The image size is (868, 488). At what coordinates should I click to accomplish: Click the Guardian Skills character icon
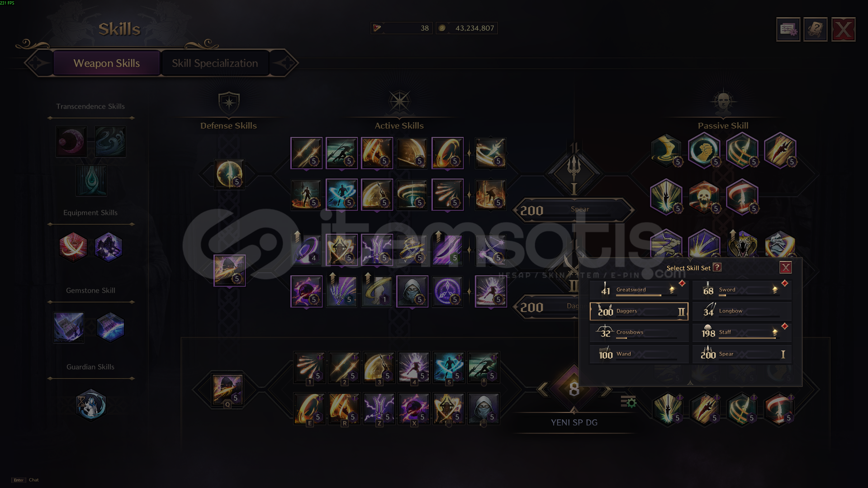pos(91,405)
